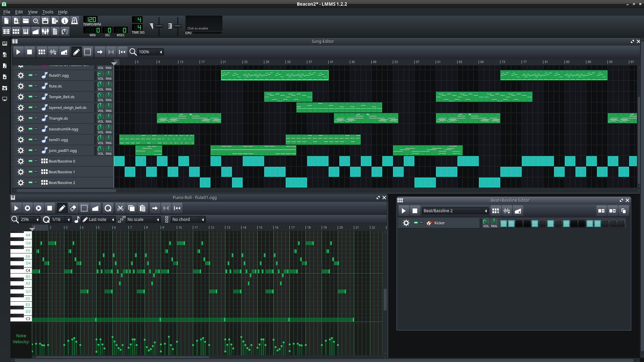Select erase mode in Piano-Roll
This screenshot has width=644, height=362.
[73, 208]
